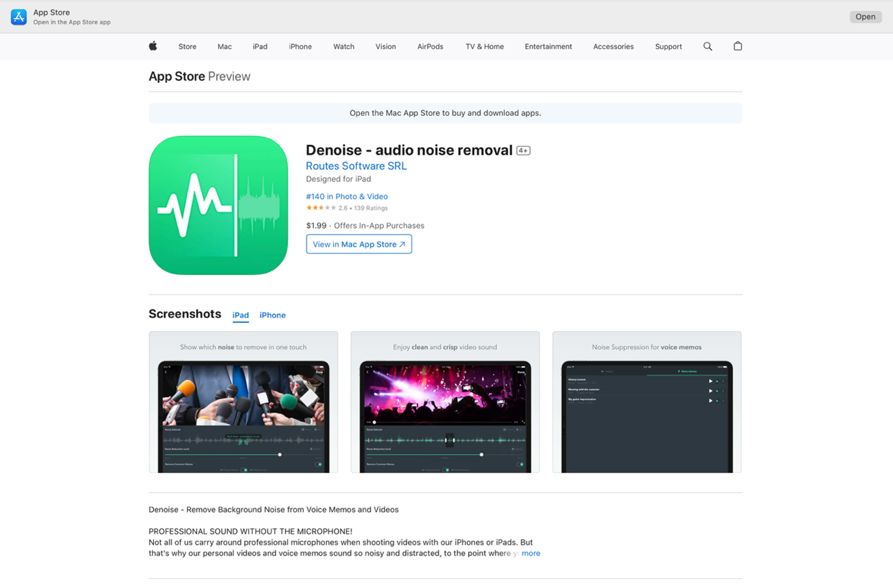Click 'Open in the App Store app' text
Image resolution: width=893 pixels, height=588 pixels.
pyautogui.click(x=72, y=22)
